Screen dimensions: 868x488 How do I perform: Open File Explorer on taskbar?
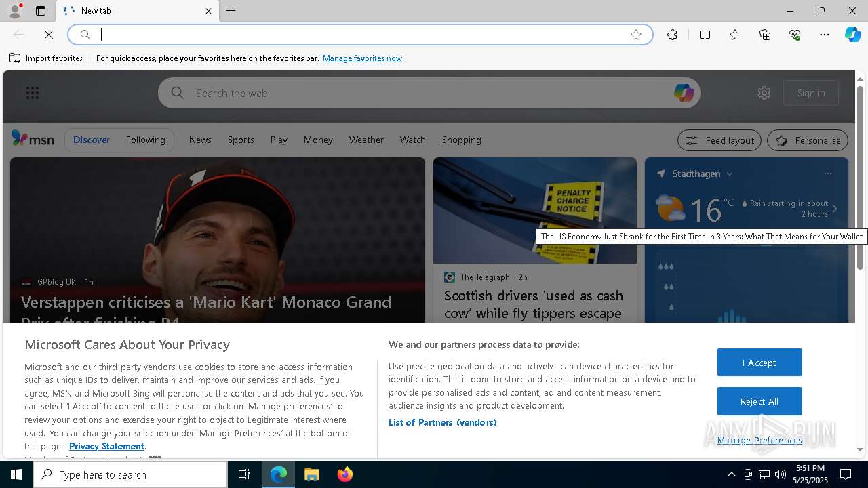[x=312, y=474]
